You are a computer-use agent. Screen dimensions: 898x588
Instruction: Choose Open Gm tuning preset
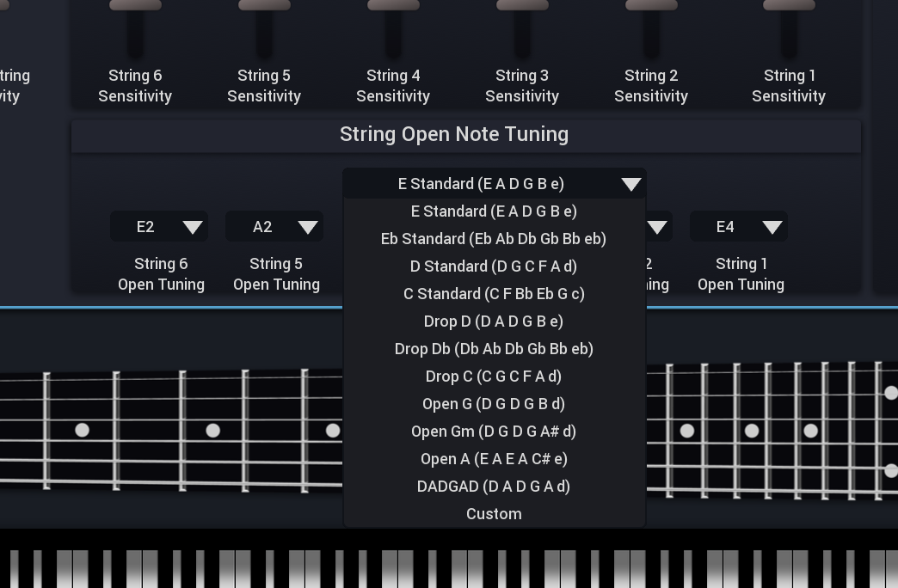pos(494,432)
